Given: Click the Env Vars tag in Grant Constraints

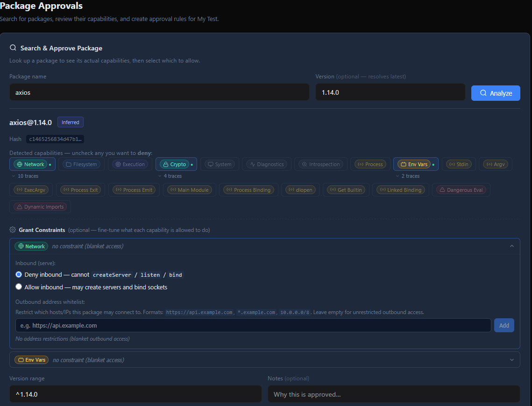Looking at the screenshot, I should (x=32, y=360).
